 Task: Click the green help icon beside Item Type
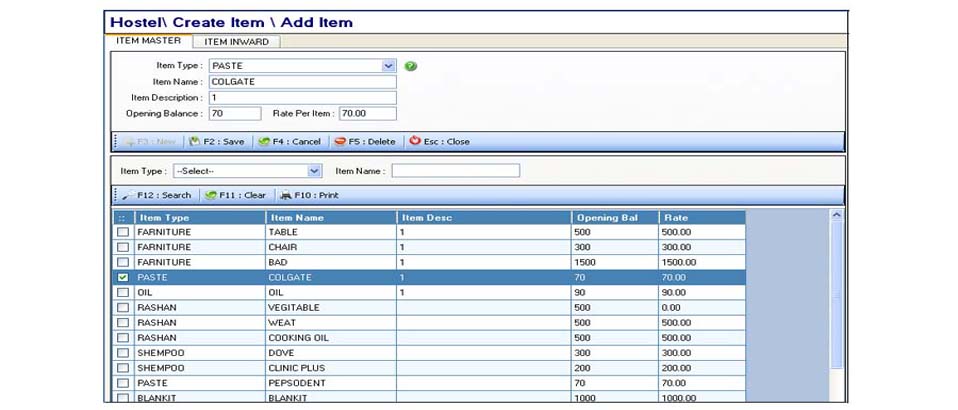point(411,66)
